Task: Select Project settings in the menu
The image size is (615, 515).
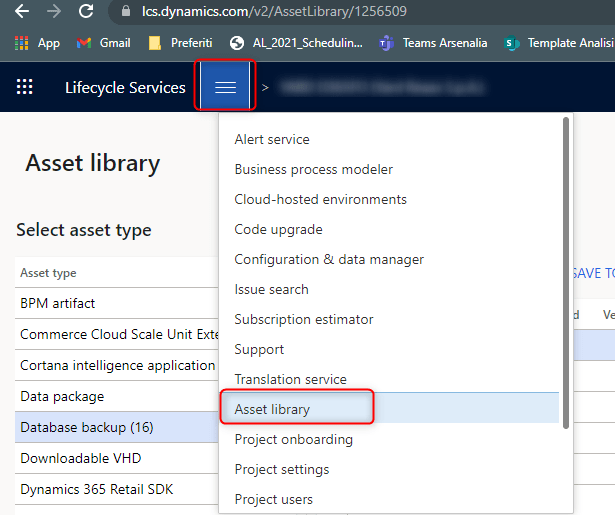Action: [281, 469]
